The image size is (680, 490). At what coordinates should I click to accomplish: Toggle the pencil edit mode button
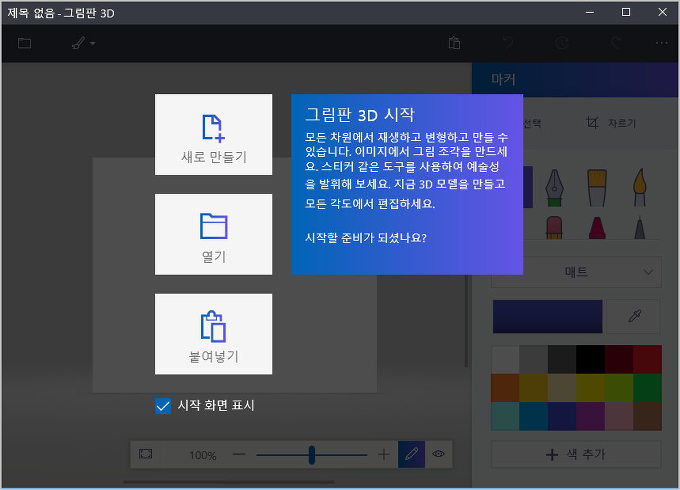[411, 455]
